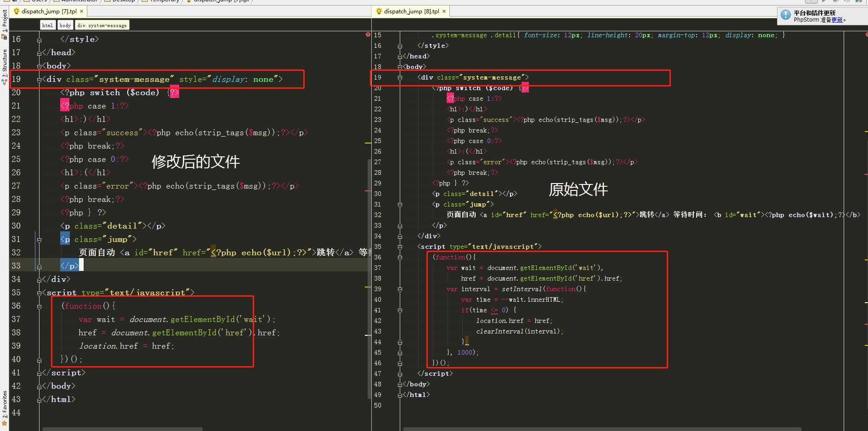The width and height of the screenshot is (868, 431).
Task: Close the dispatch_jump [8].tpl tab
Action: [x=444, y=11]
